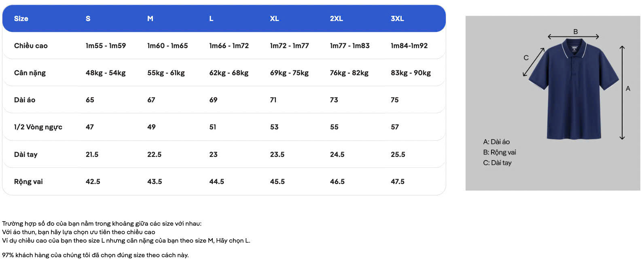This screenshot has height=275, width=644.
Task: Click the navy polo shirt image
Action: 574,89
